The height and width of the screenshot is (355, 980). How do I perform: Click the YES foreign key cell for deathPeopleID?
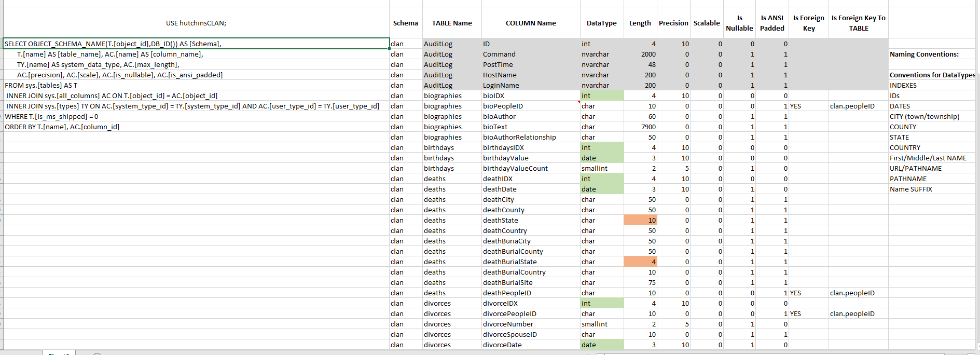click(808, 293)
